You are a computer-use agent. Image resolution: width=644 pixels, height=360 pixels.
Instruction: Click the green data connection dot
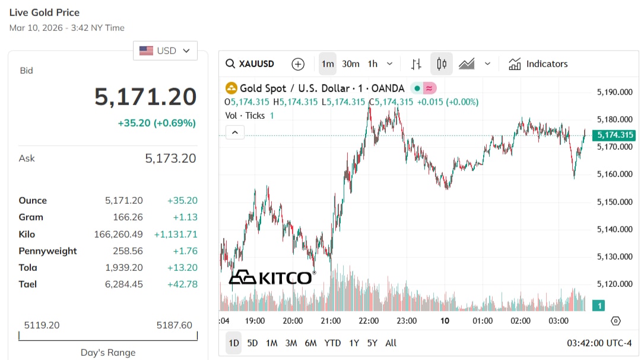point(417,88)
